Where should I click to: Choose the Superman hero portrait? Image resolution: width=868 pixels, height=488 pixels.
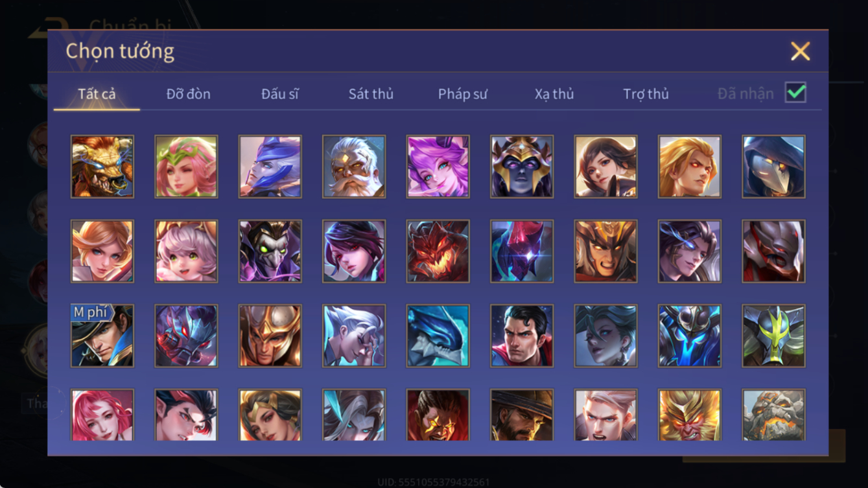(522, 336)
